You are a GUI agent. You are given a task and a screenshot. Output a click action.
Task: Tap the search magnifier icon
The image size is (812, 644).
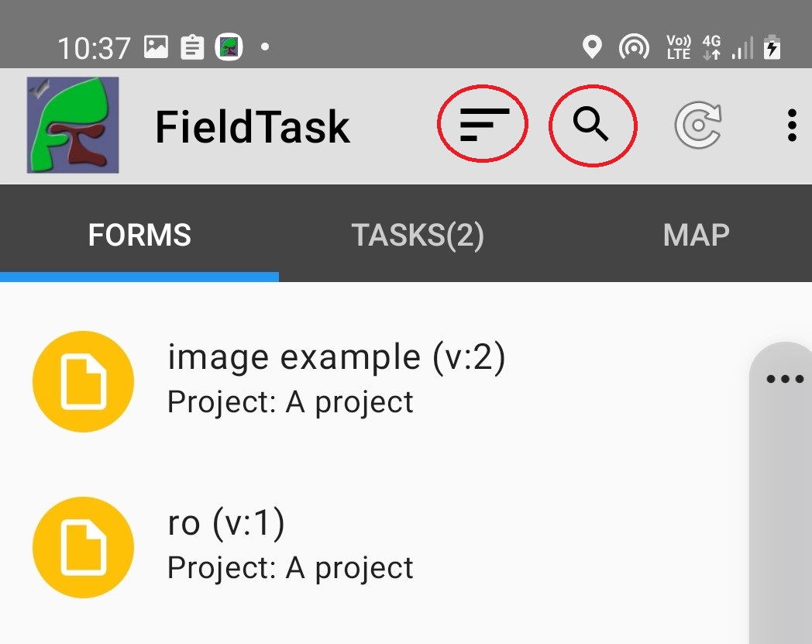coord(591,125)
